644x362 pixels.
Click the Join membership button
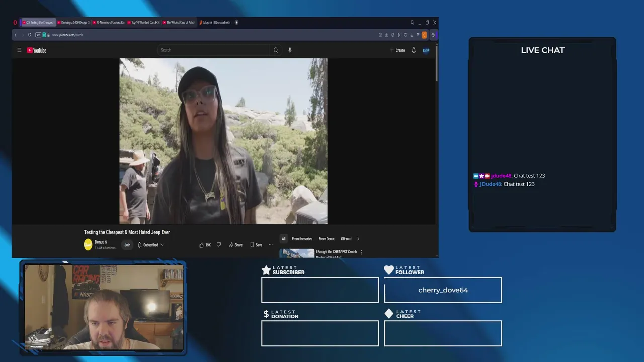click(x=127, y=245)
